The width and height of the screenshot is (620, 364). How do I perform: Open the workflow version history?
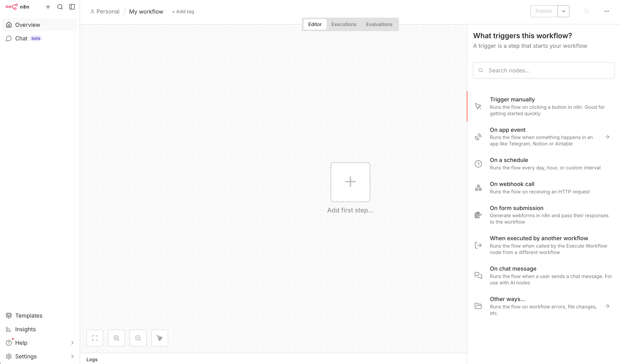pos(587,11)
